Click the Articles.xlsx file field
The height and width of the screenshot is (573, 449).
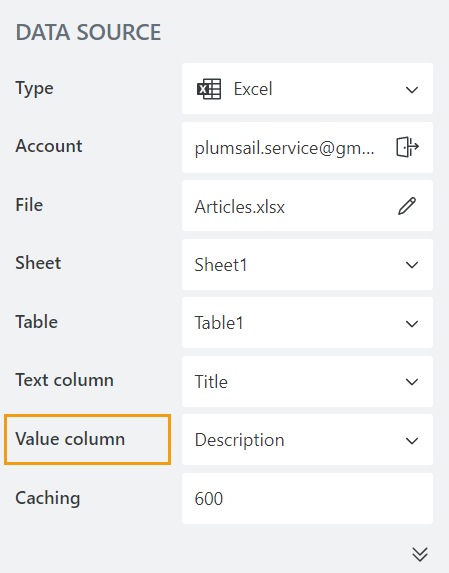pos(307,206)
